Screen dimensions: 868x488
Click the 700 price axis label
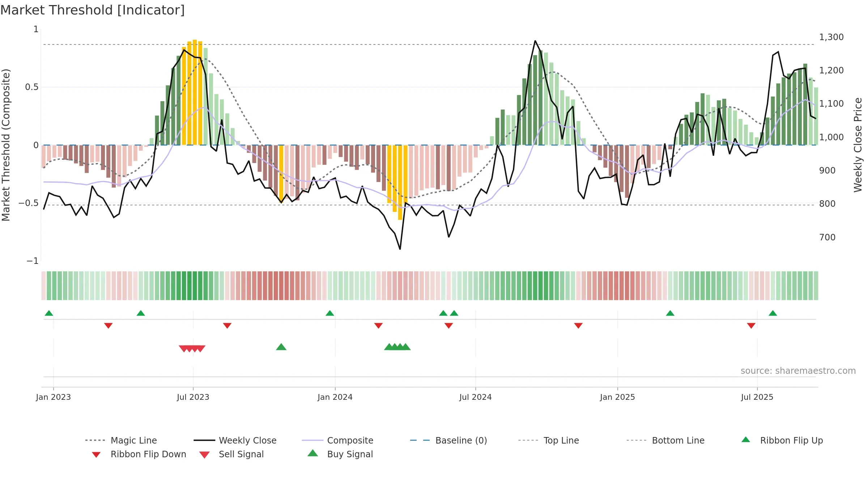tap(827, 237)
